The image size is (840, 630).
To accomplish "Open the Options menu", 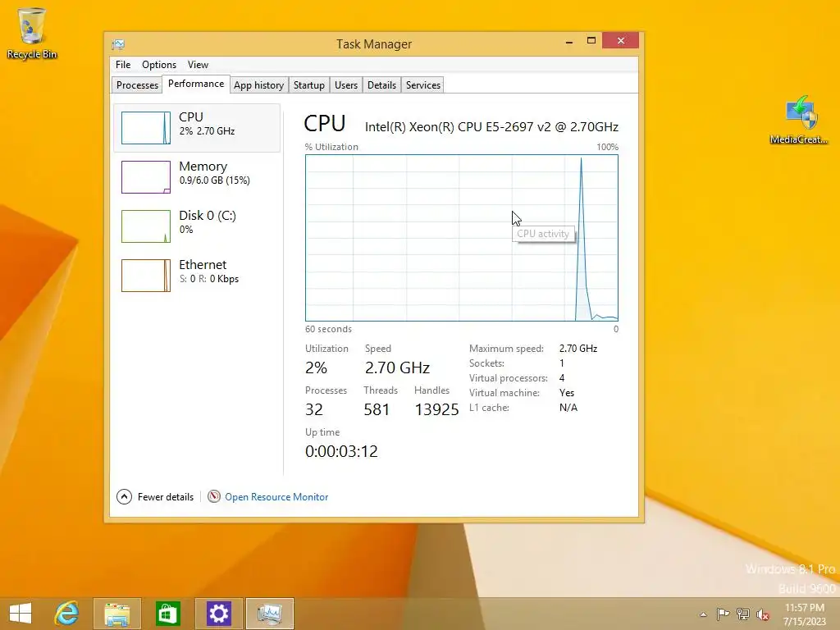I will click(x=159, y=64).
